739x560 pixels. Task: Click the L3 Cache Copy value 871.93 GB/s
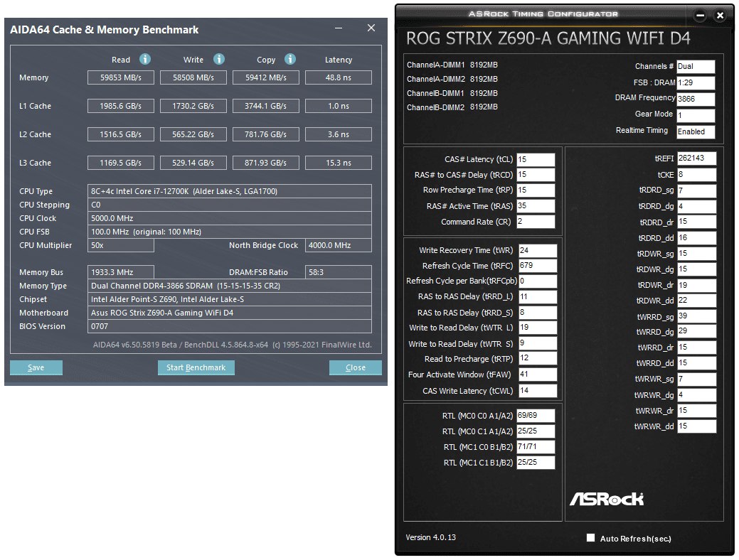coord(266,163)
